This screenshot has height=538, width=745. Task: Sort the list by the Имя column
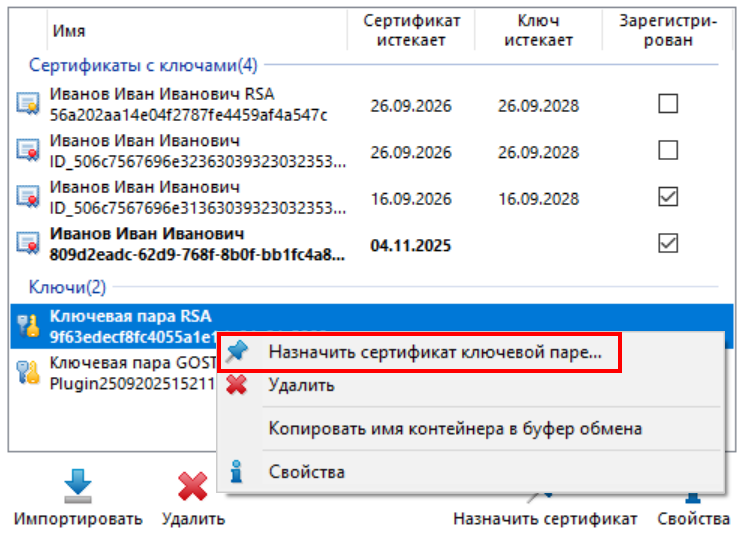(69, 31)
